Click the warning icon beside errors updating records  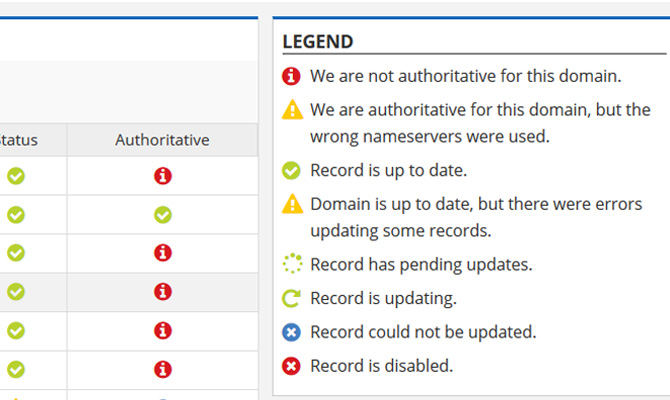[x=292, y=204]
